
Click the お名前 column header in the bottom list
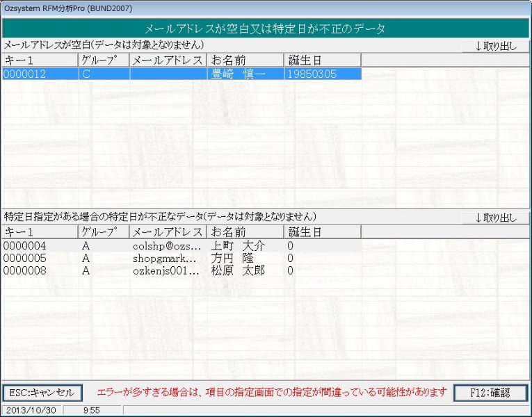click(x=245, y=232)
